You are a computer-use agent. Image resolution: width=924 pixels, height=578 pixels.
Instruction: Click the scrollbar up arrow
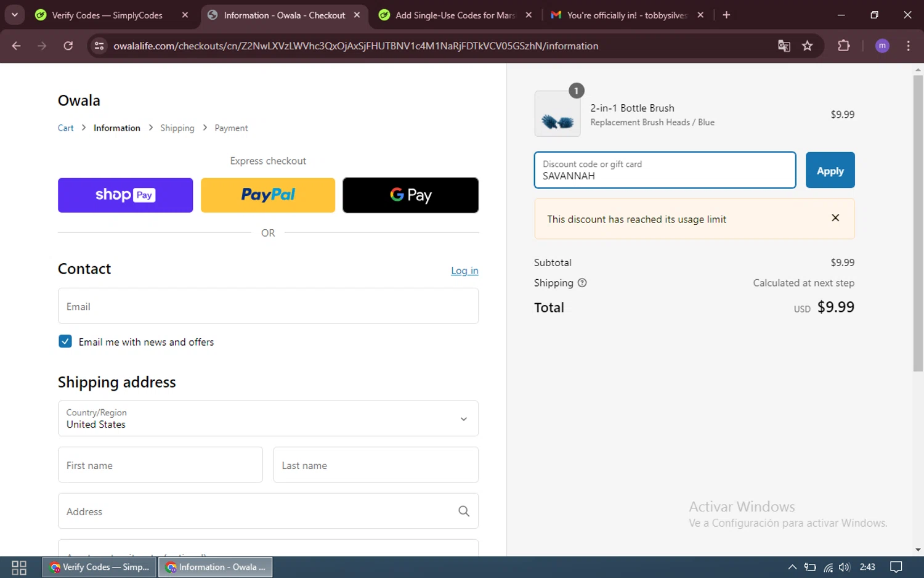tap(918, 69)
